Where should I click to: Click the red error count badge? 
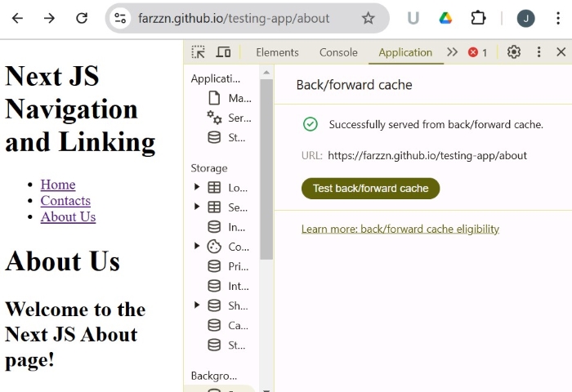(x=477, y=52)
